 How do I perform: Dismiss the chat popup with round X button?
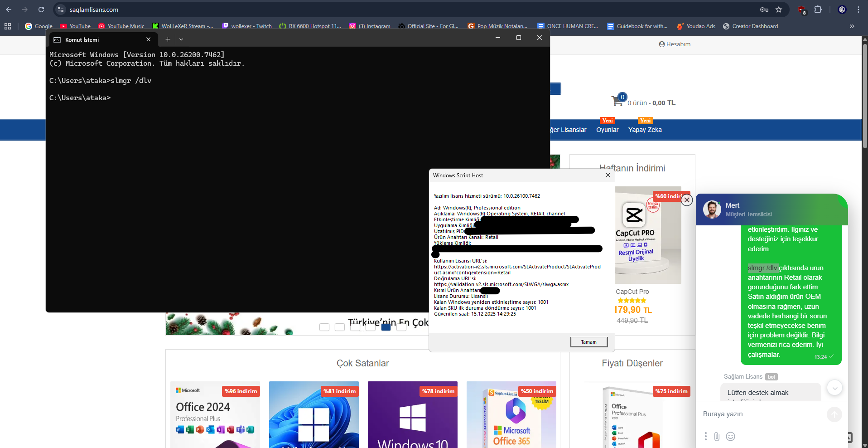[687, 200]
